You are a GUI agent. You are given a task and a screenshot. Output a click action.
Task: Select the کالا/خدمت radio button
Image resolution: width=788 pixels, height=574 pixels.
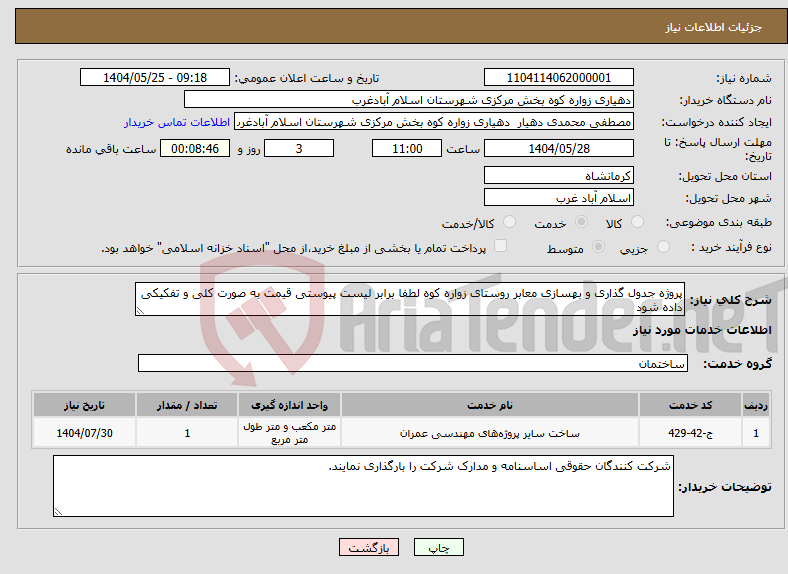[x=510, y=222]
